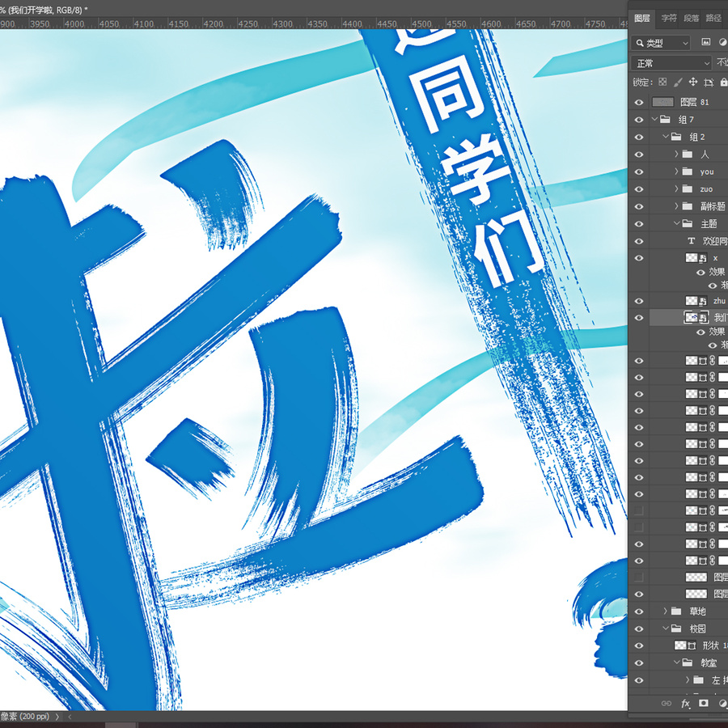Click the artboard nesting lock icon
This screenshot has height=728, width=728.
point(709,83)
